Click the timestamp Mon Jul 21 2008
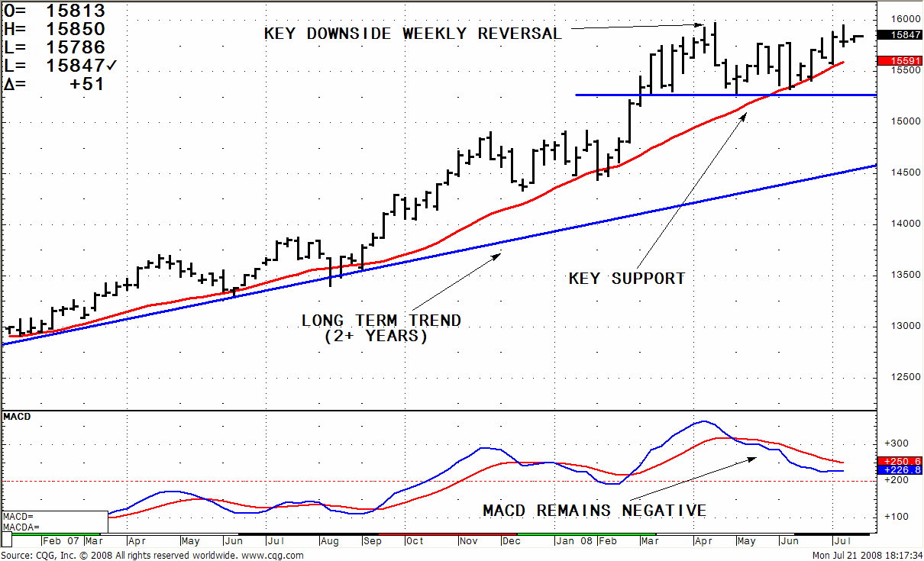This screenshot has height=561, width=924. point(836,555)
